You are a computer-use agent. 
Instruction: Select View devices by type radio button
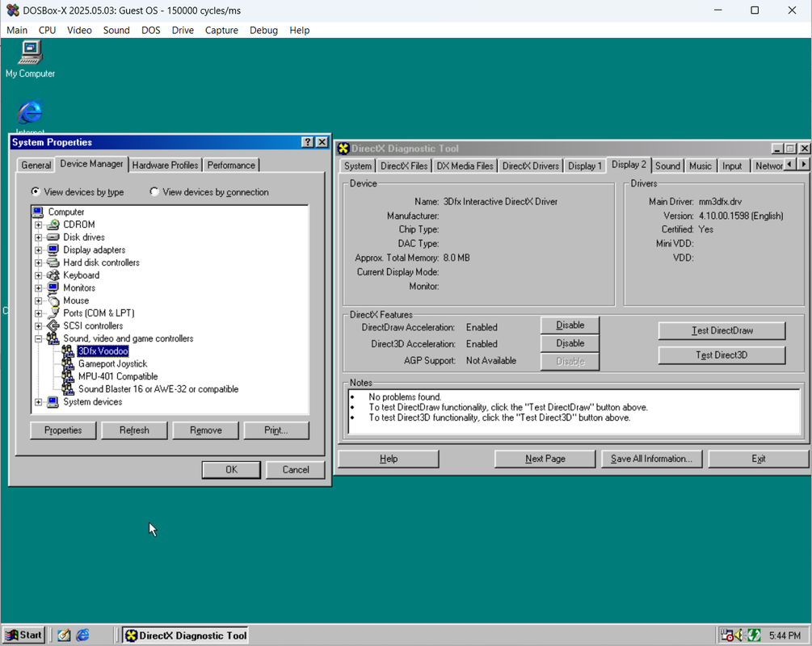point(36,191)
